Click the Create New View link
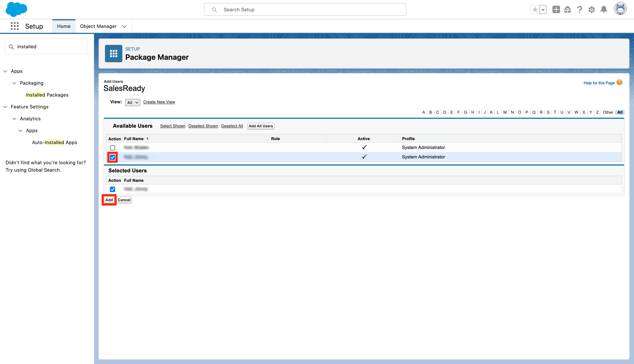Screen dimensions: 634x364 [x=159, y=102]
